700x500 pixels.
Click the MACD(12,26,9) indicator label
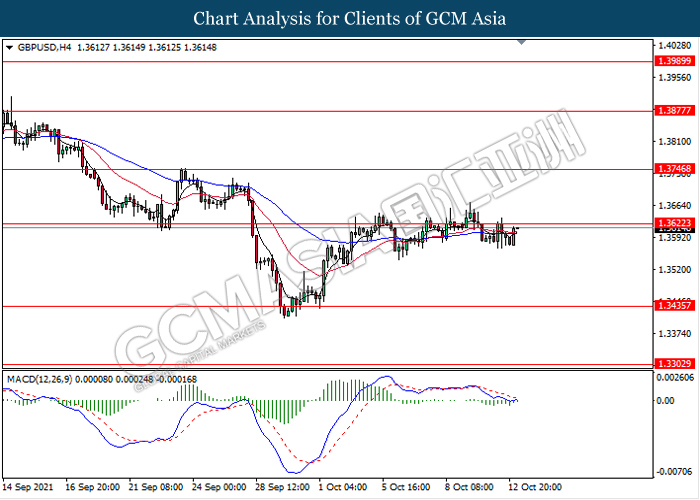(x=40, y=379)
